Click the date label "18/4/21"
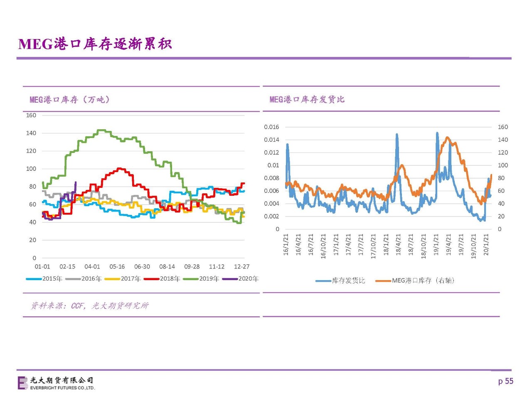The width and height of the screenshot is (532, 399). [x=399, y=244]
